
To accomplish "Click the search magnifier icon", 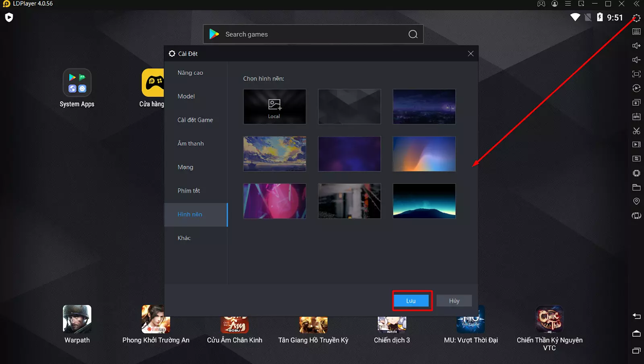I will 413,34.
